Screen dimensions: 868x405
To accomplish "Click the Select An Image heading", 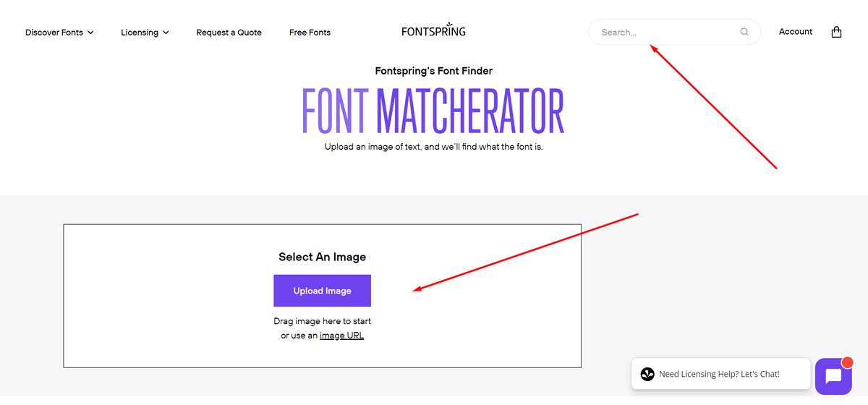I will (x=322, y=257).
